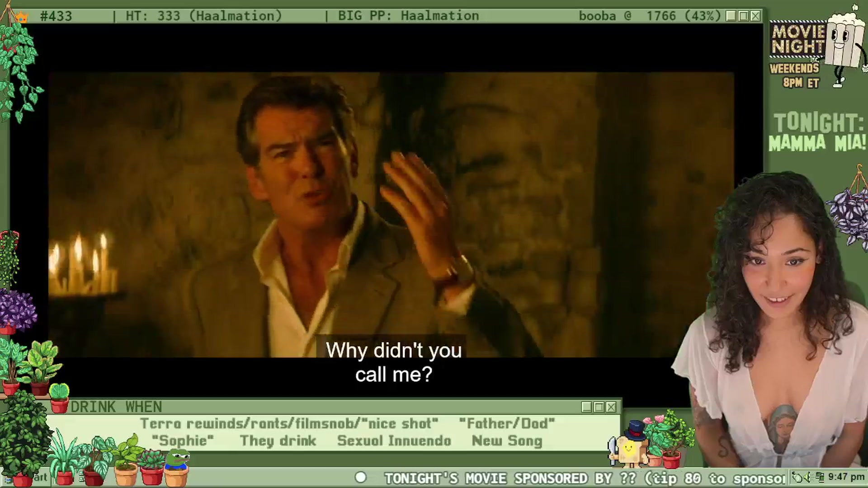Click the "HT: 333 (Haalmation)" text

tap(203, 16)
